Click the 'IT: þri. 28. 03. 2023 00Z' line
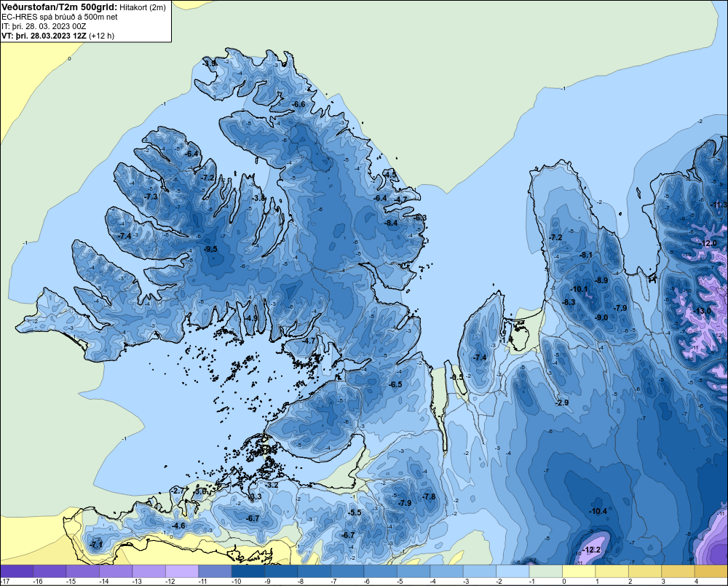728x586 pixels. (x=44, y=26)
